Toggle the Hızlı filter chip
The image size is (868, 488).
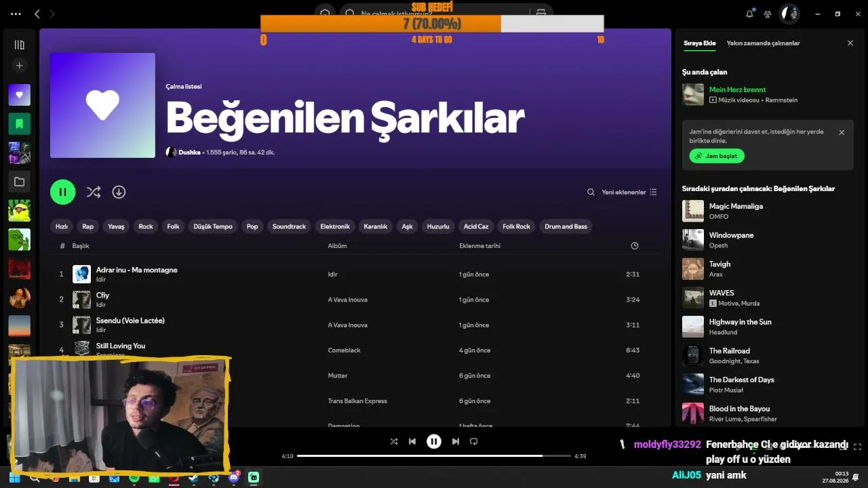click(62, 226)
